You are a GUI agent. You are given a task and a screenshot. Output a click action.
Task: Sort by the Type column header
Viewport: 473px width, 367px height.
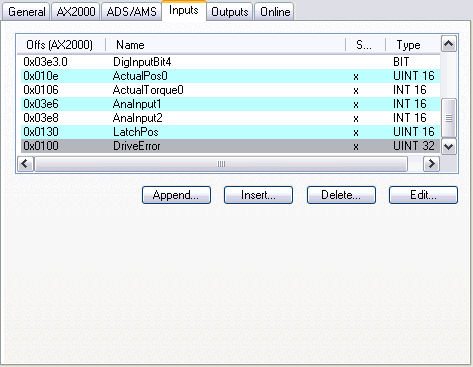click(x=413, y=45)
